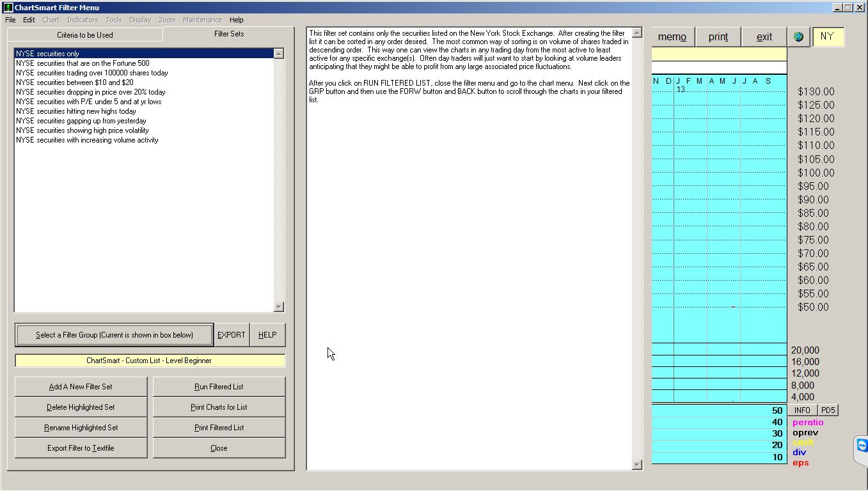Open the Help menu

236,20
